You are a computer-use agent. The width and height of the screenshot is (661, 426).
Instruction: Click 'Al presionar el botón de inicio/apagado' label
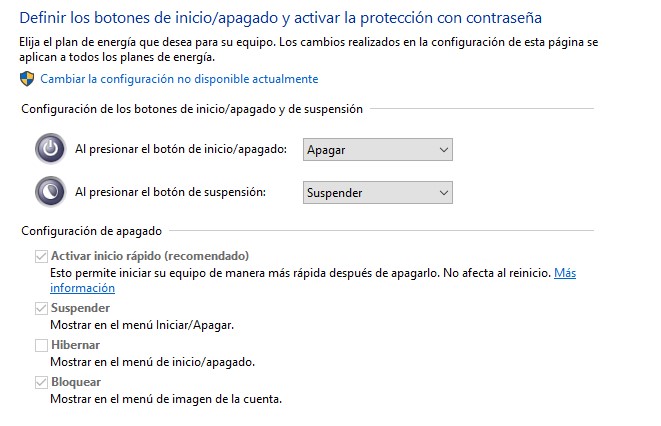[181, 149]
